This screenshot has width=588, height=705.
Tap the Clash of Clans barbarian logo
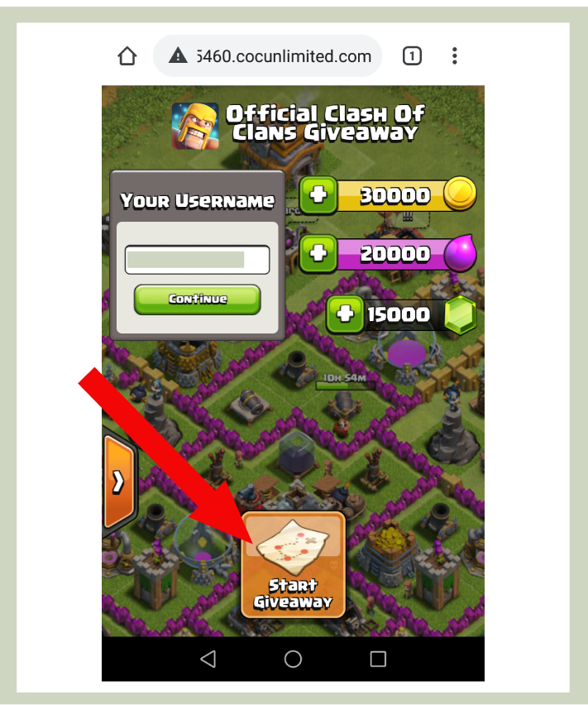tap(195, 126)
